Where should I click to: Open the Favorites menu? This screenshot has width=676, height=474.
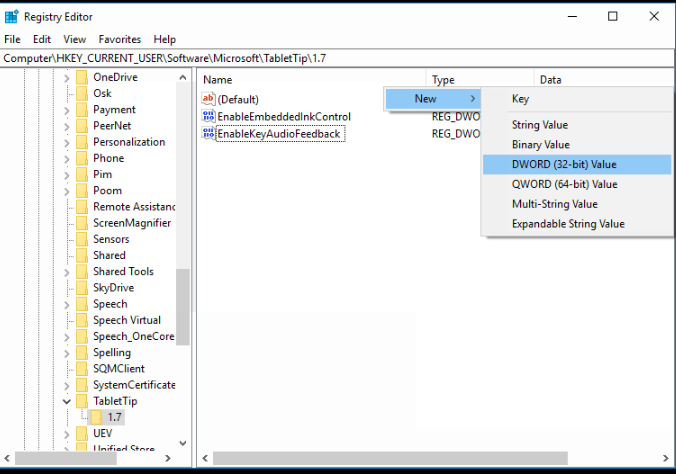(119, 39)
